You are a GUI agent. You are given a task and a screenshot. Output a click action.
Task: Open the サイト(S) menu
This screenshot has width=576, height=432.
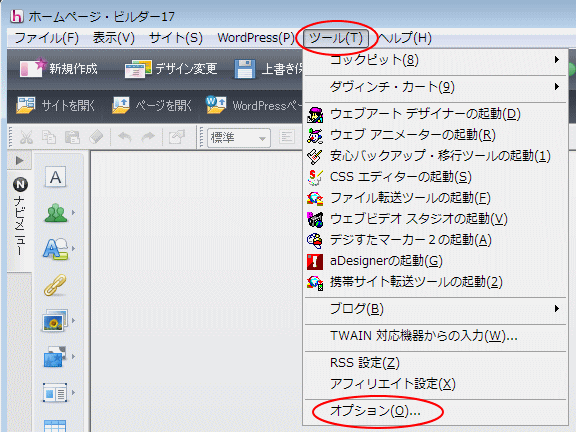(176, 37)
